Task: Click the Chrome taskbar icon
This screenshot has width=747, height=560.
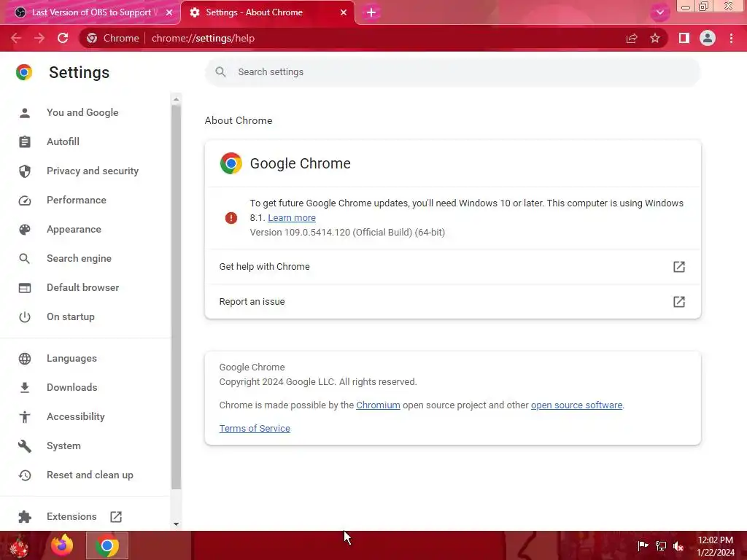Action: pyautogui.click(x=107, y=545)
